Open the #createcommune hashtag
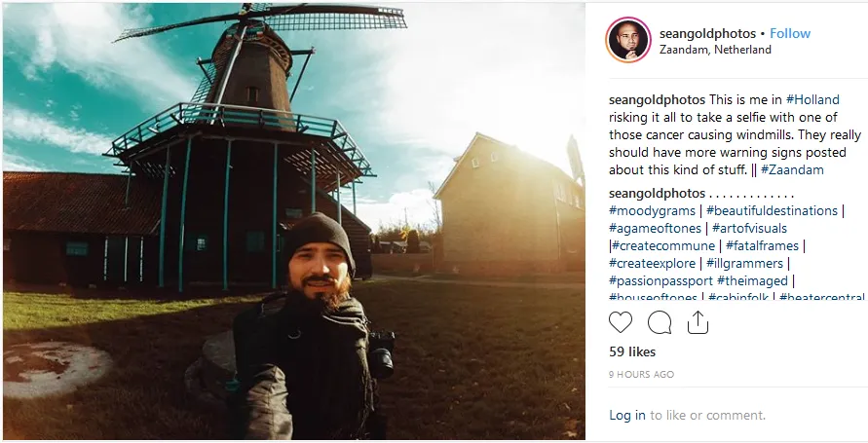 pyautogui.click(x=663, y=246)
